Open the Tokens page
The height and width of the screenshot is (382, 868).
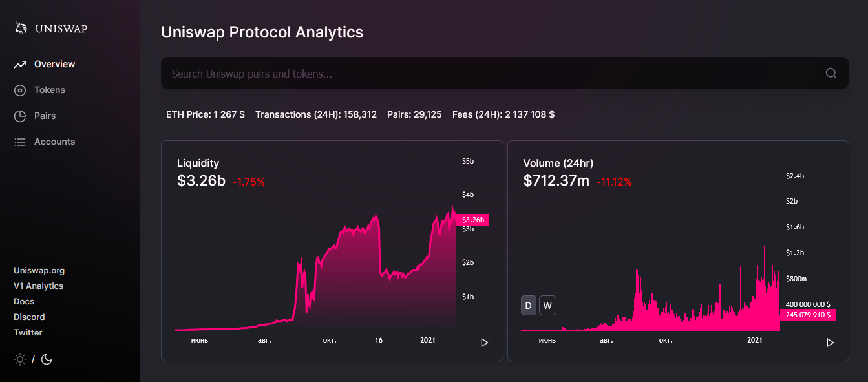point(50,90)
